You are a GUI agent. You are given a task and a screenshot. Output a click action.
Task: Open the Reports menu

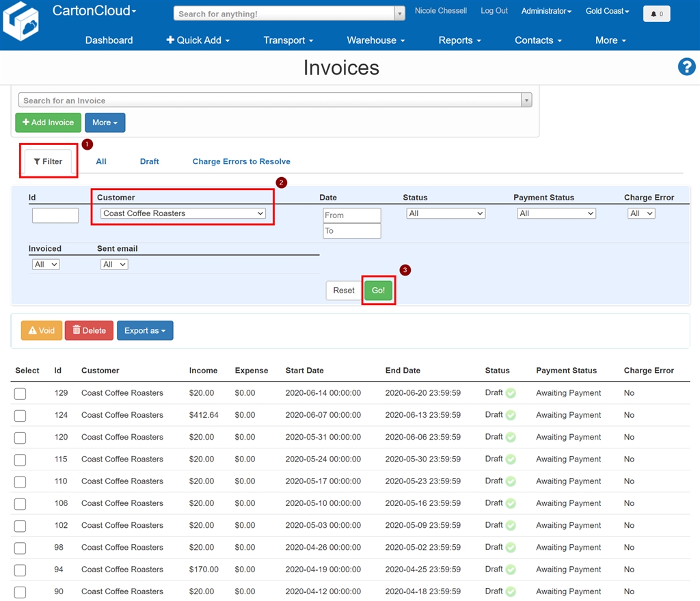click(460, 40)
